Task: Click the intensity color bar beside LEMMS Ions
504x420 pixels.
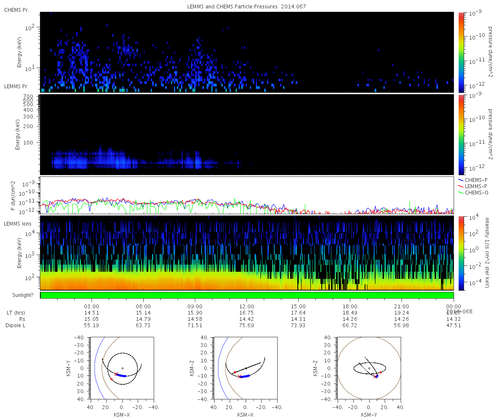Action: [x=461, y=253]
